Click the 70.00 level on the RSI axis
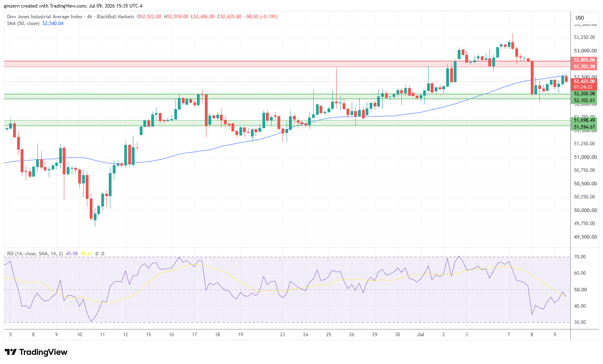The image size is (603, 364). (580, 257)
